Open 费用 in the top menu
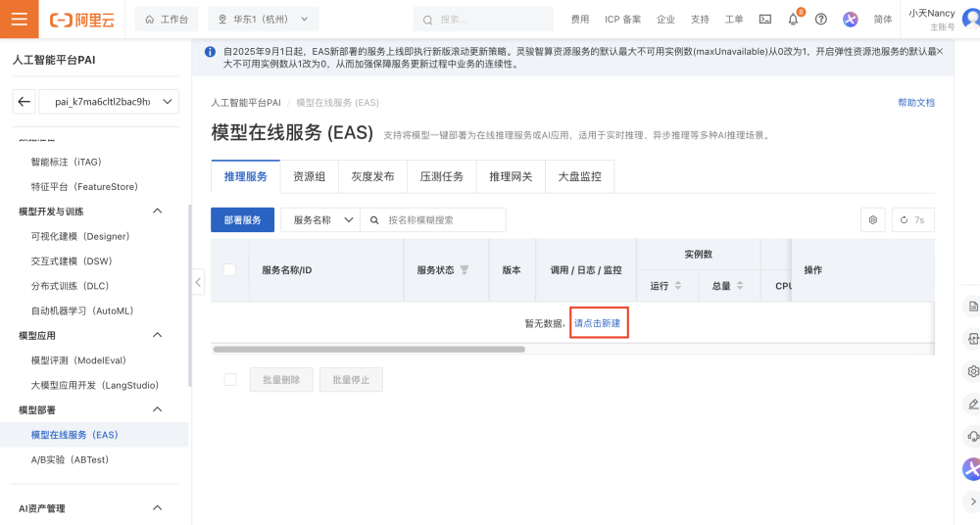 click(x=580, y=20)
